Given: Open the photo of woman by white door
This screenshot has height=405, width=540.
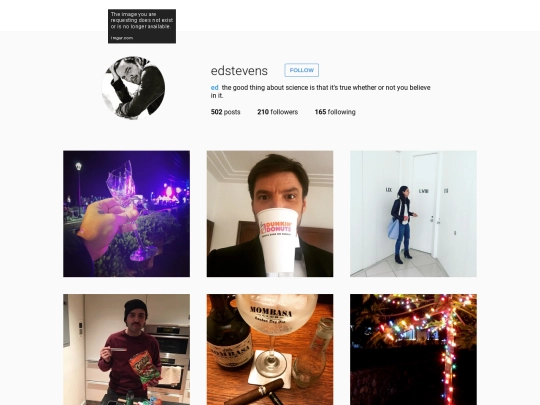Looking at the screenshot, I should [413, 214].
